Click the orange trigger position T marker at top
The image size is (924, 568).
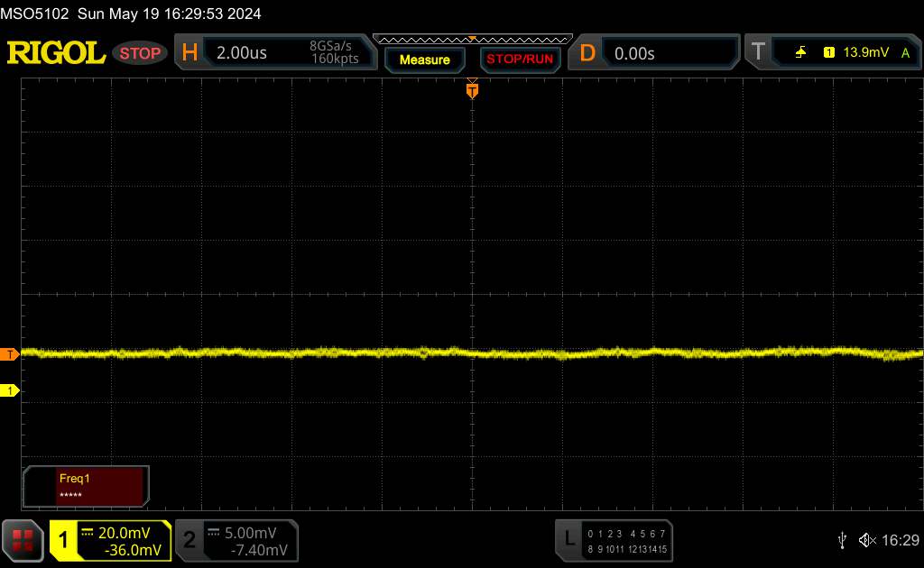[472, 91]
